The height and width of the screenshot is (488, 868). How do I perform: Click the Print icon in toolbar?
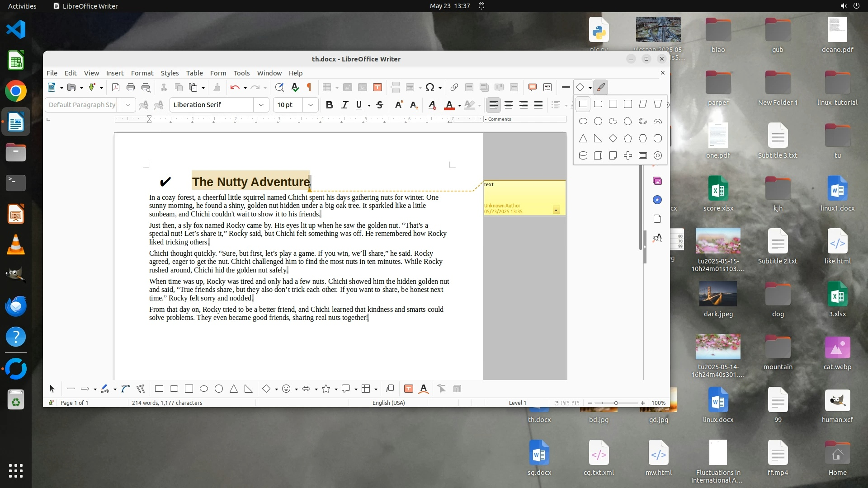tap(131, 88)
